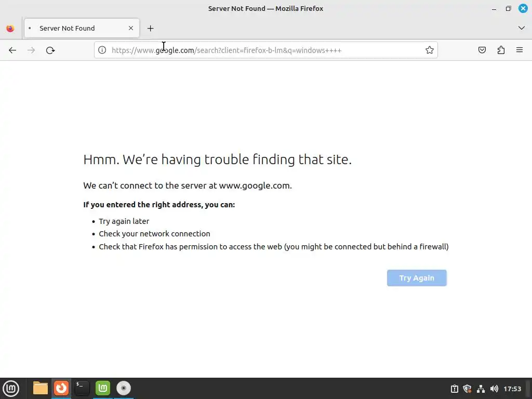
Task: Open the update manager shield icon
Action: tap(467, 389)
